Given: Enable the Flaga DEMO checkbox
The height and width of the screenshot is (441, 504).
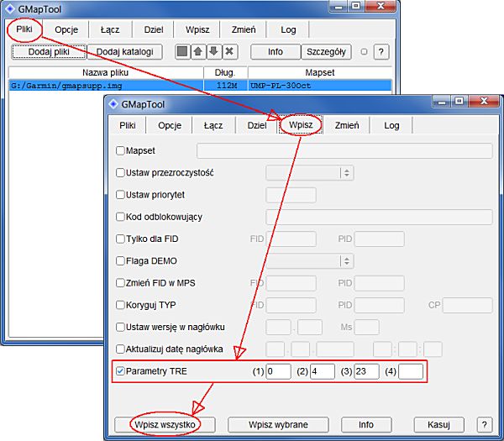Looking at the screenshot, I should coord(119,260).
